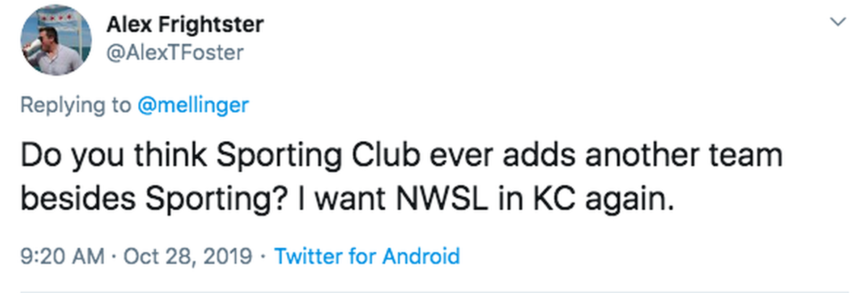
Task: Click the 'Replying to' label
Action: 76,106
